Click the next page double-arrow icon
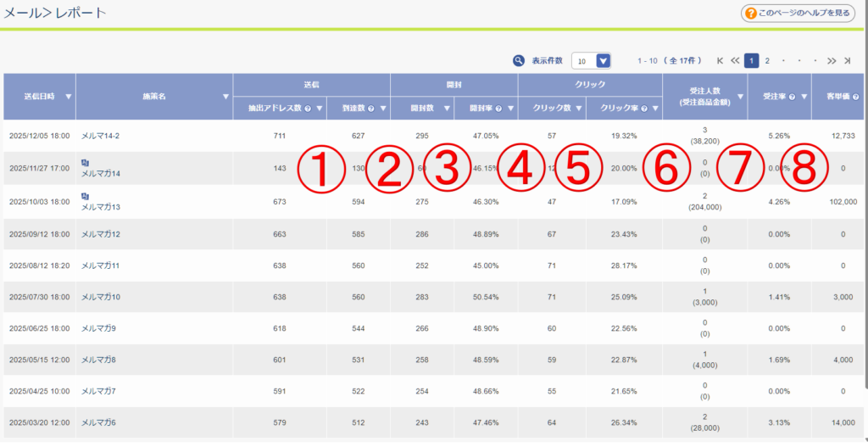 (832, 61)
